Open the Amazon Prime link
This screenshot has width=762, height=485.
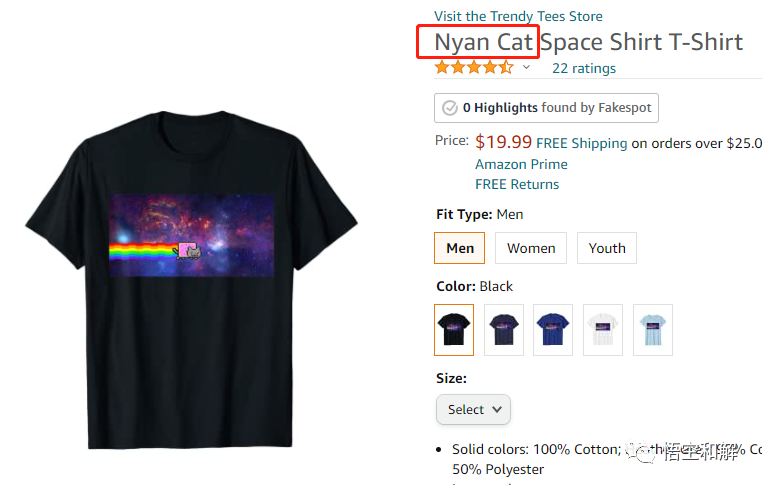521,164
